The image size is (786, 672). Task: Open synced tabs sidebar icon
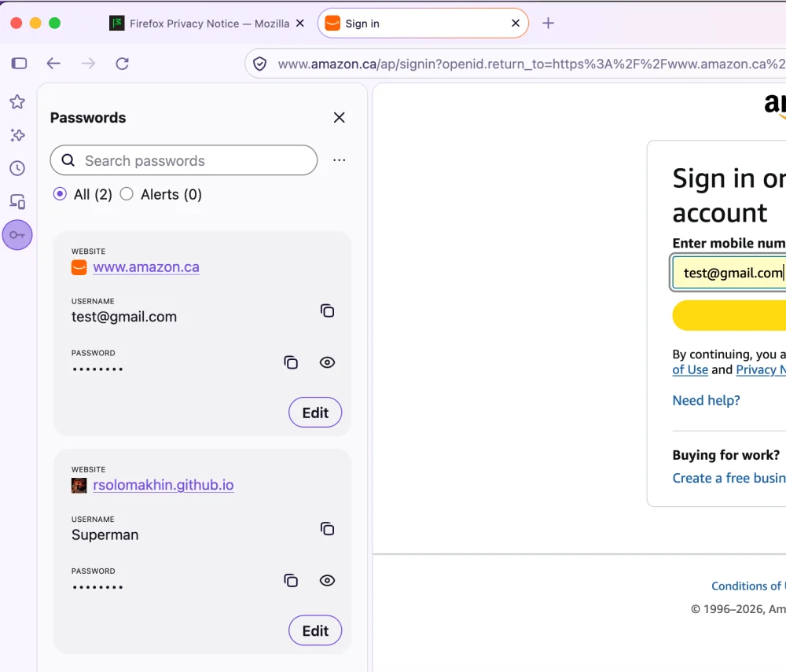tap(17, 201)
